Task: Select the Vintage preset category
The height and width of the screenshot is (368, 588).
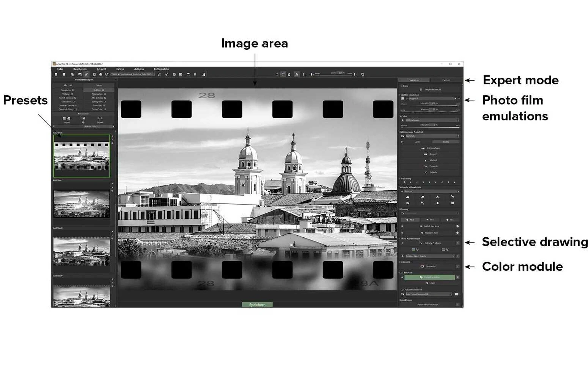Action: click(68, 94)
